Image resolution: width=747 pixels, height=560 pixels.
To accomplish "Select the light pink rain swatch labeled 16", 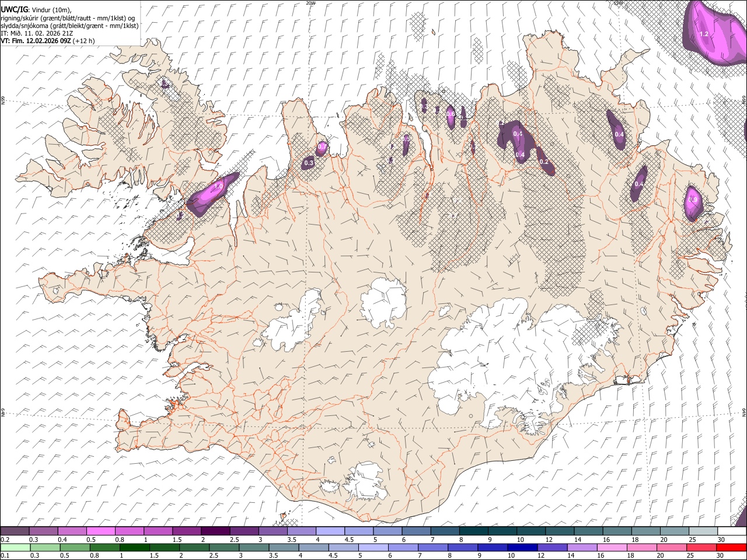I will point(612,548).
